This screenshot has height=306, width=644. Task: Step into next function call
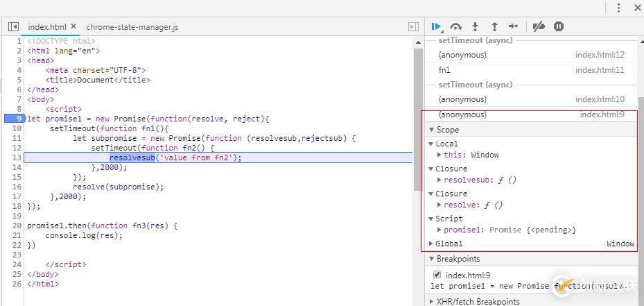click(x=475, y=27)
